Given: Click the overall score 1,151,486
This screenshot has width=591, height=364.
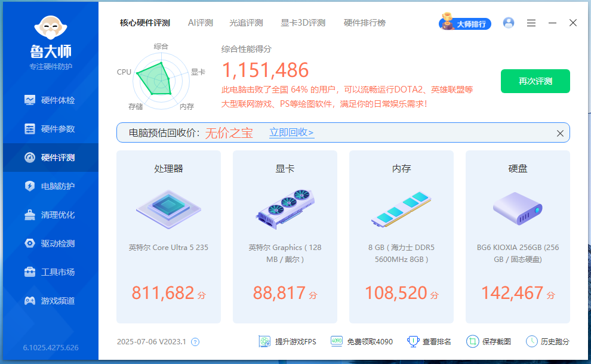Looking at the screenshot, I should [265, 70].
